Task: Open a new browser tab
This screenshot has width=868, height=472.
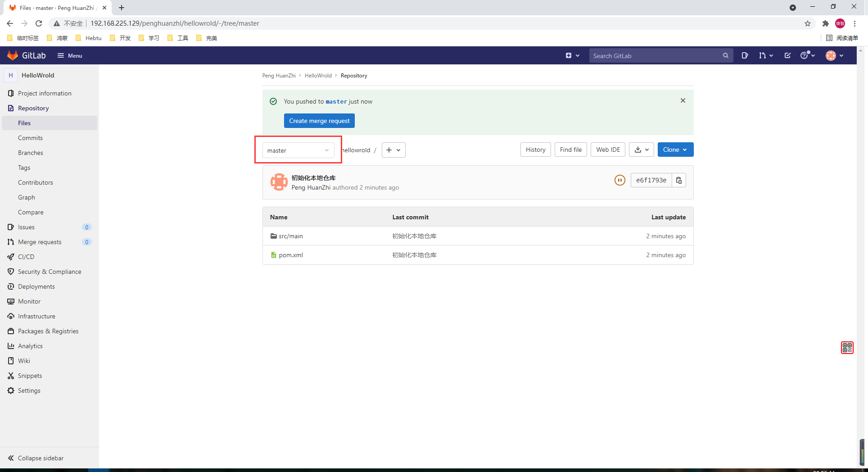Action: coord(122,8)
